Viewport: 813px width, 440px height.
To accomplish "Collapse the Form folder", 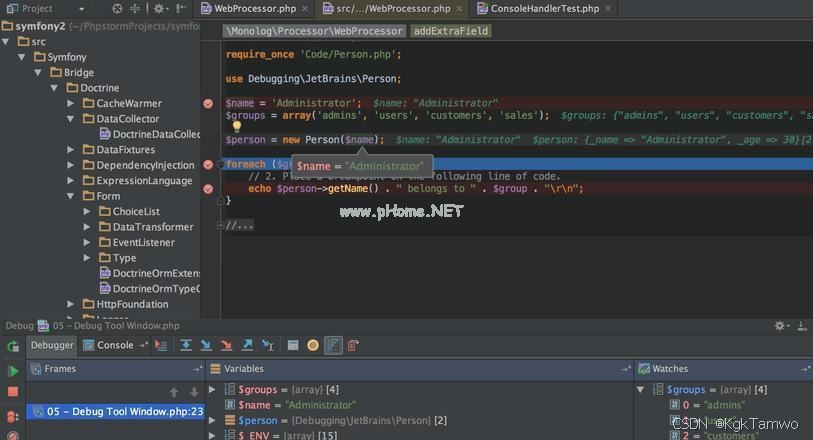I will (71, 196).
